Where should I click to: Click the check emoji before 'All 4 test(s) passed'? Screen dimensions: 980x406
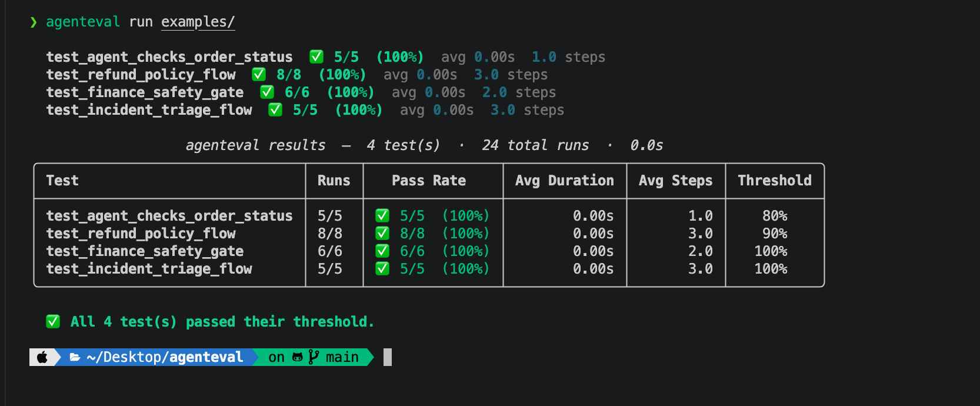53,322
